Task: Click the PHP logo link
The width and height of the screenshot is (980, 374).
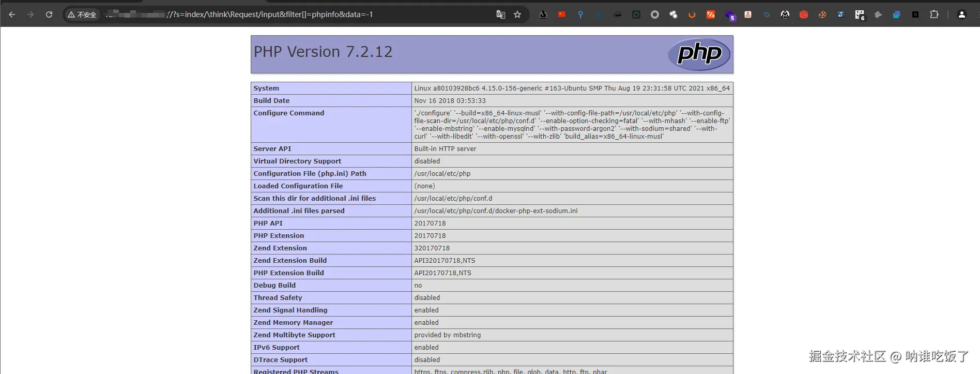Action: pyautogui.click(x=699, y=54)
